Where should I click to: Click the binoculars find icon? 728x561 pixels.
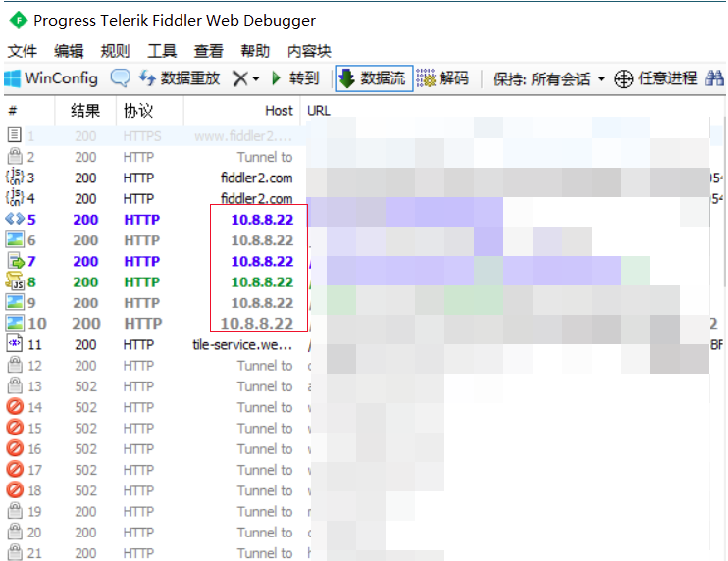click(714, 78)
